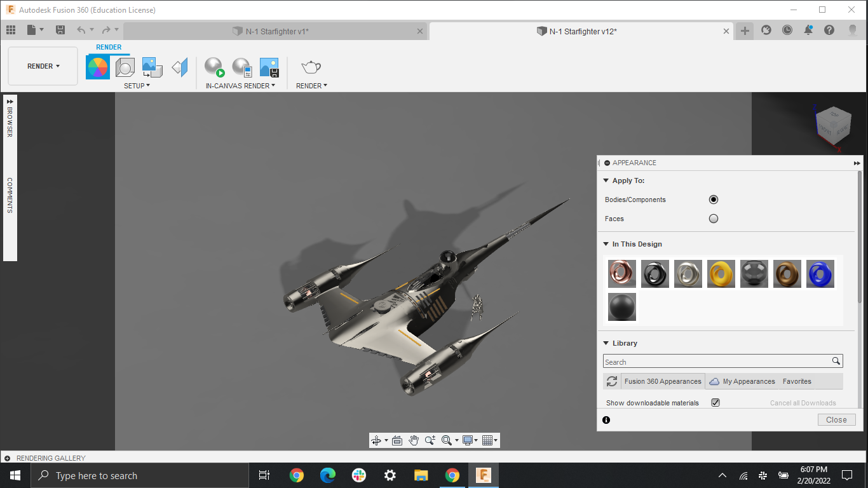Close the Appearance dialog
Viewport: 868px width, 488px height.
[x=836, y=419]
